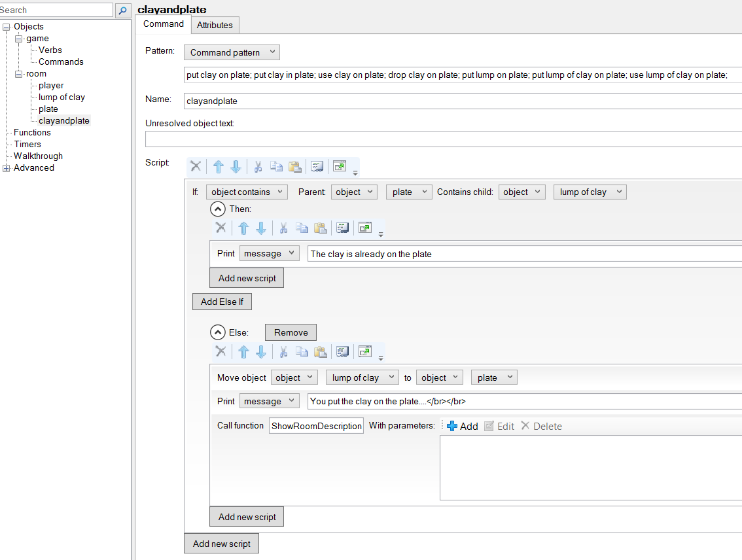Click move up arrow in top script toolbar
This screenshot has height=560, width=742.
point(219,167)
